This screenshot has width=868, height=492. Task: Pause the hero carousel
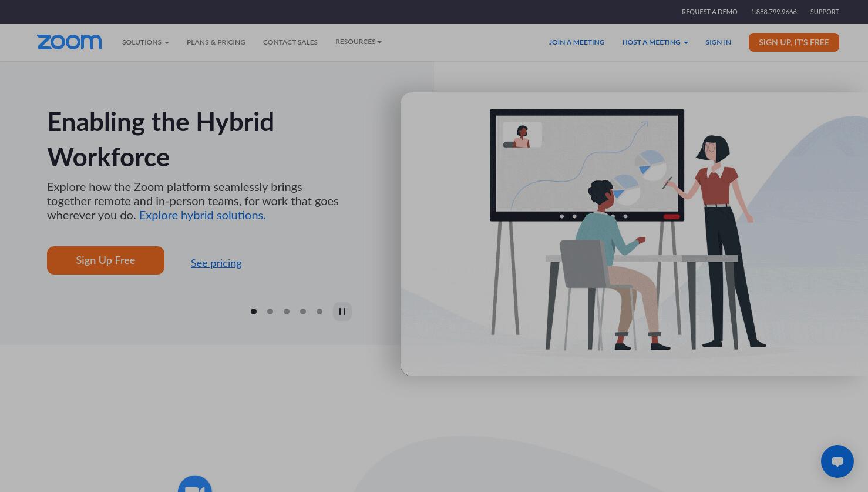click(342, 312)
